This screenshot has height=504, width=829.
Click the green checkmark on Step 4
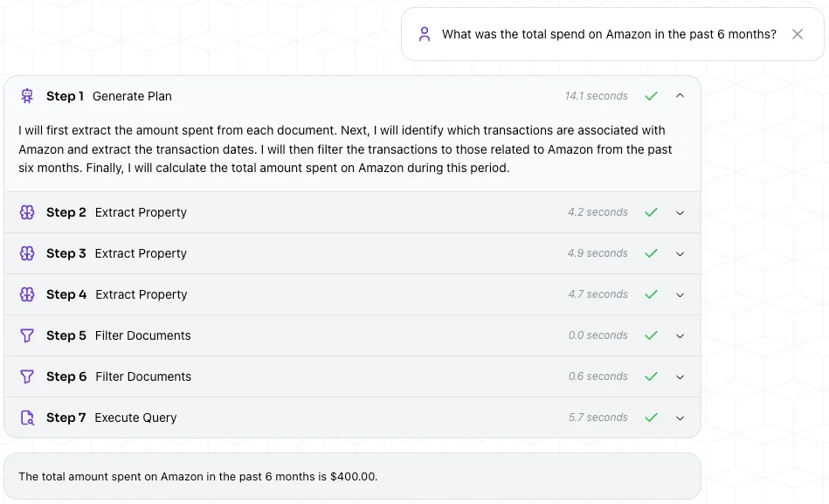(x=651, y=294)
